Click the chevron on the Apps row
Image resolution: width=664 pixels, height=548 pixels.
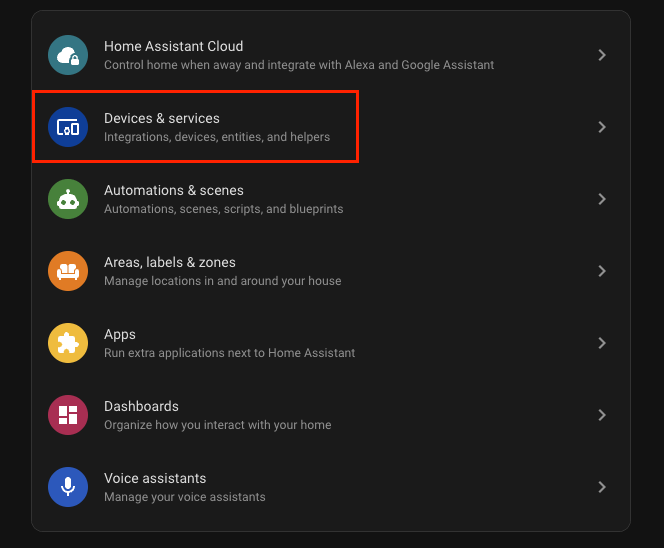[x=602, y=343]
